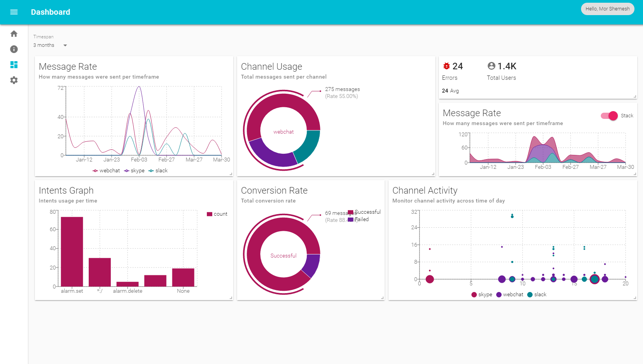Click the Intents Graph card title

[x=66, y=191]
